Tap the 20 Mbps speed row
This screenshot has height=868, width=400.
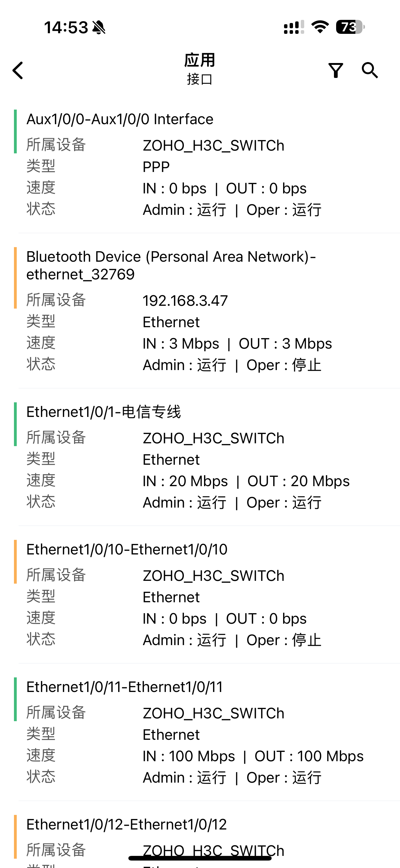(246, 481)
